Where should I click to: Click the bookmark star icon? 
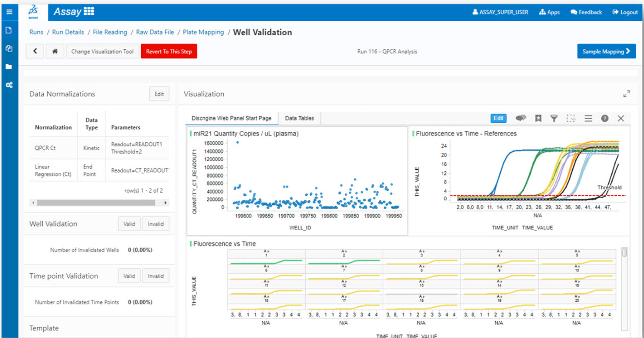point(538,118)
